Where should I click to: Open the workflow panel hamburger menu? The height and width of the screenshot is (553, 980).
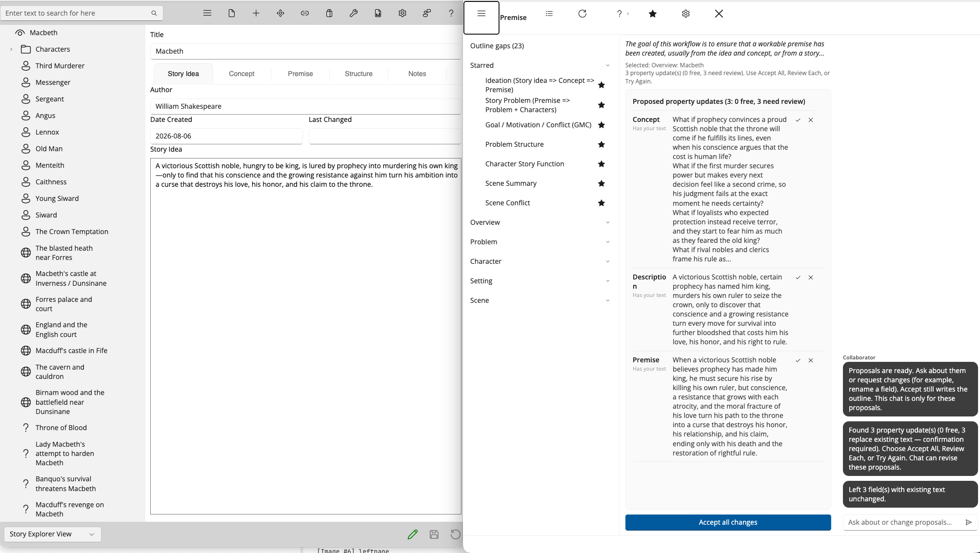(481, 14)
